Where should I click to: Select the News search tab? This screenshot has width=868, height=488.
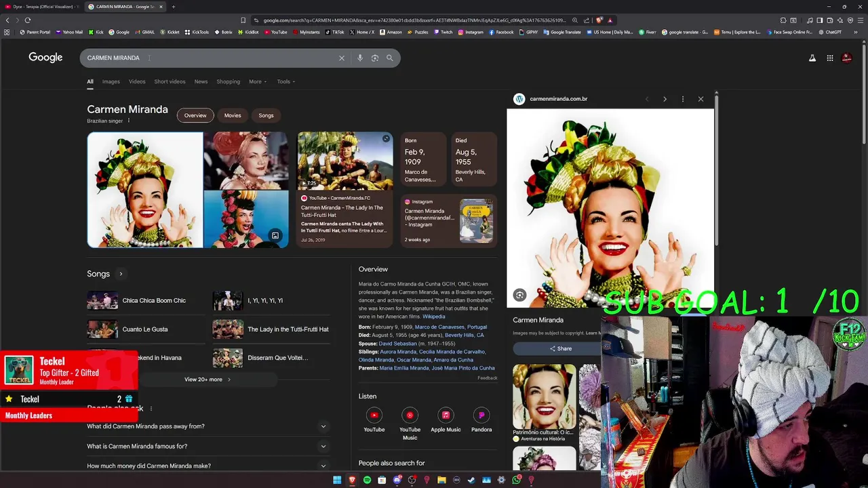point(201,81)
